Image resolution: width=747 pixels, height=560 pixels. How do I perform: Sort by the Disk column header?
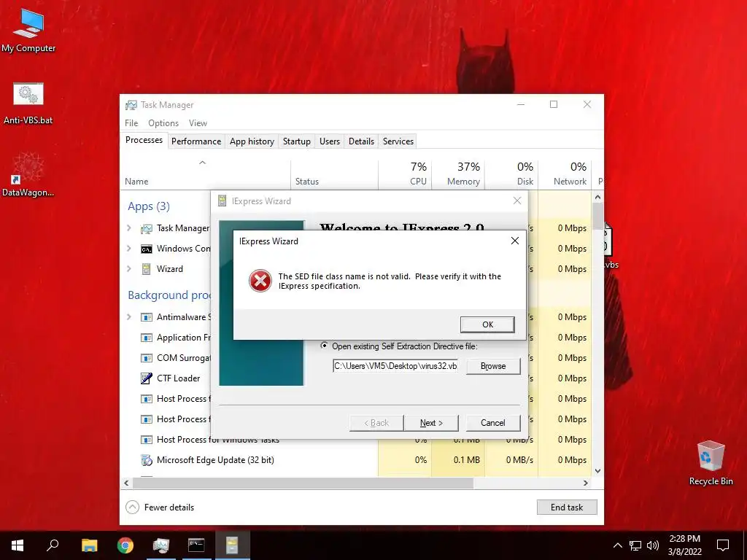click(511, 174)
